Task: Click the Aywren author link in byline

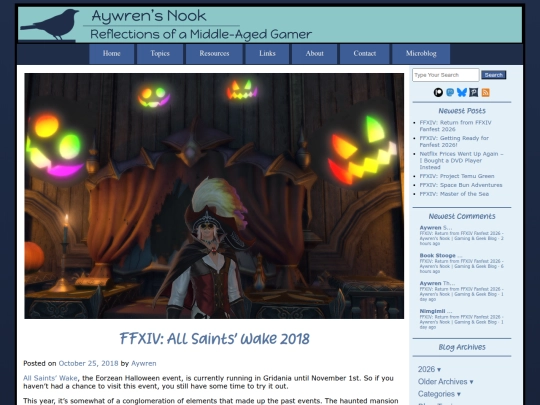Action: pos(144,363)
